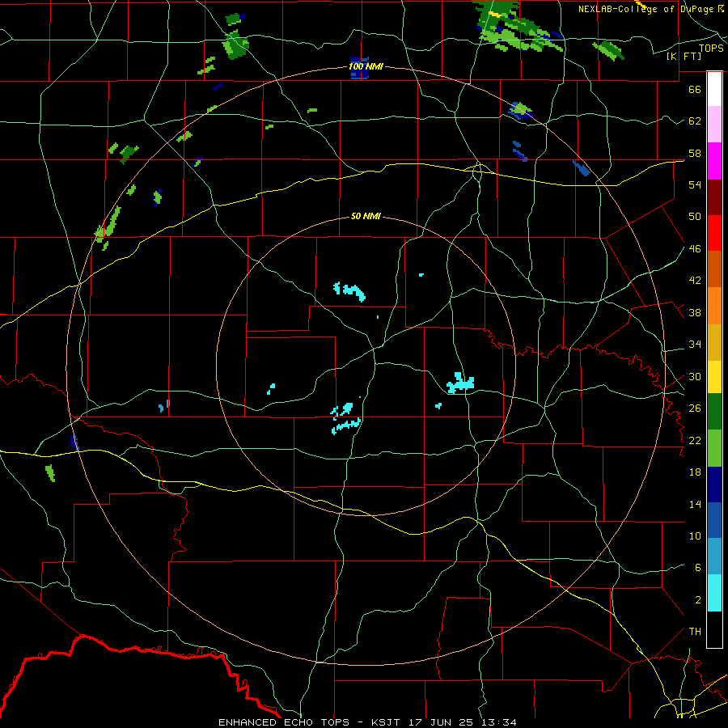
Task: Click legend value "18"
Action: (695, 472)
